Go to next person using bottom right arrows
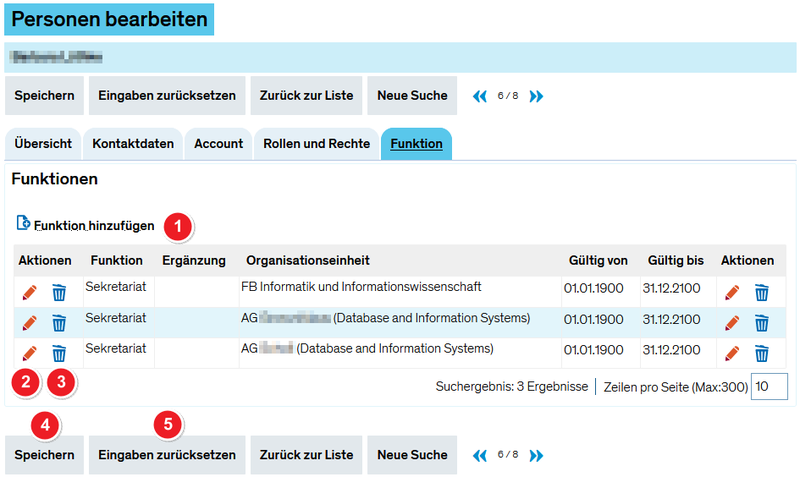This screenshot has width=800, height=477. 536,456
